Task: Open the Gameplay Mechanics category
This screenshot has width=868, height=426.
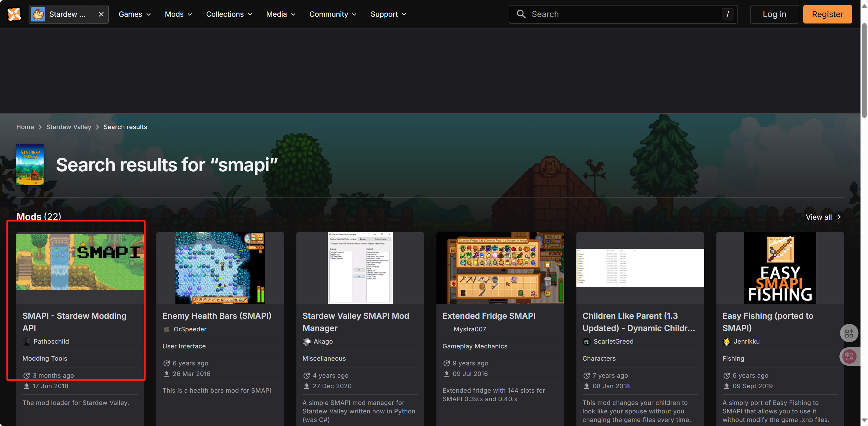Action: (475, 346)
